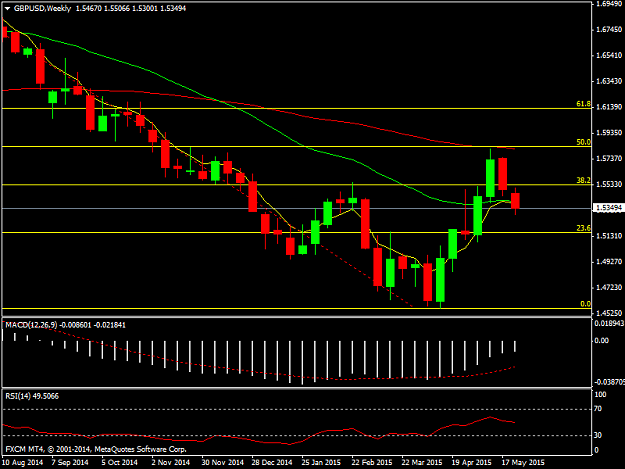625x469 pixels.
Task: Click the current price tag 1.53494
Action: [x=608, y=208]
